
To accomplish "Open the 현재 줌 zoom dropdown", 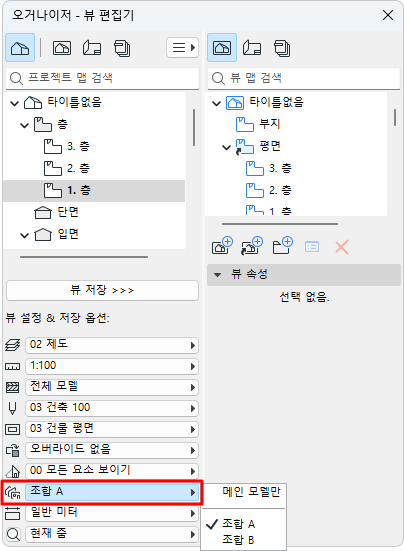I will pyautogui.click(x=112, y=534).
